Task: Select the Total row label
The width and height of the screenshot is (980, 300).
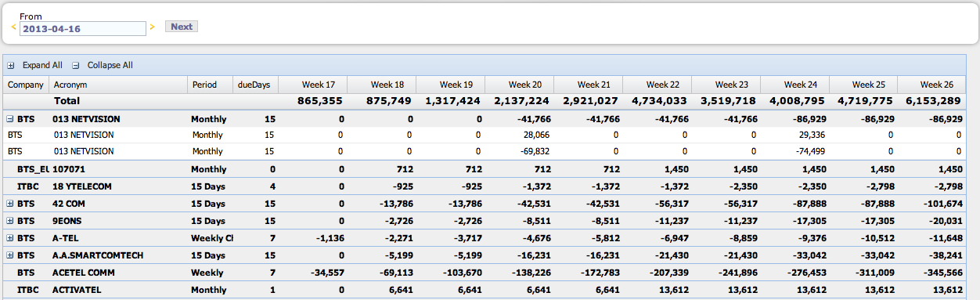Action: pos(67,101)
